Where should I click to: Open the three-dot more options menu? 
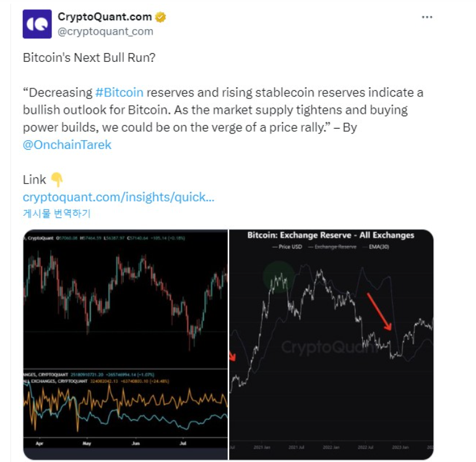(x=427, y=17)
